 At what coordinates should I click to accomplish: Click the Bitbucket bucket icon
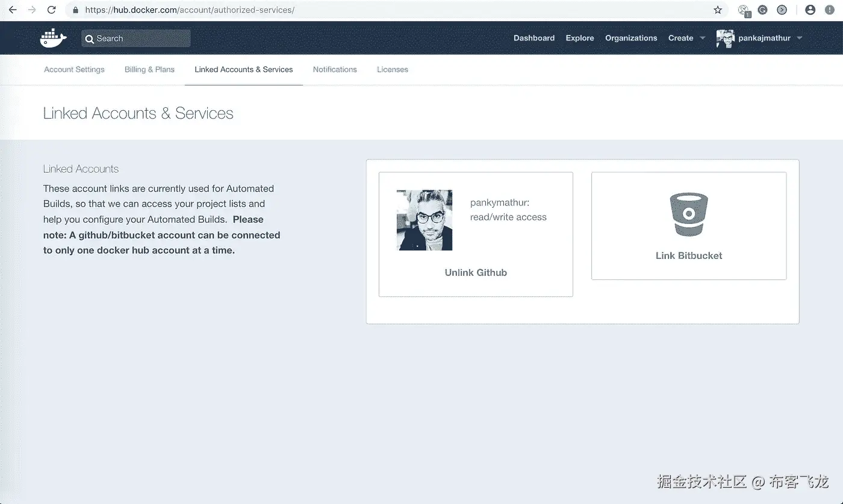click(x=689, y=214)
